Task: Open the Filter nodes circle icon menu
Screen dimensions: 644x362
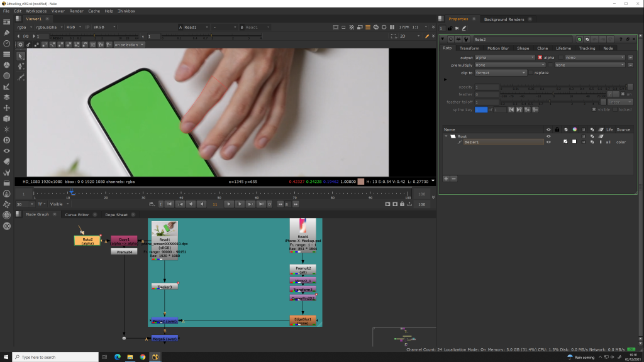Action: coord(6,76)
